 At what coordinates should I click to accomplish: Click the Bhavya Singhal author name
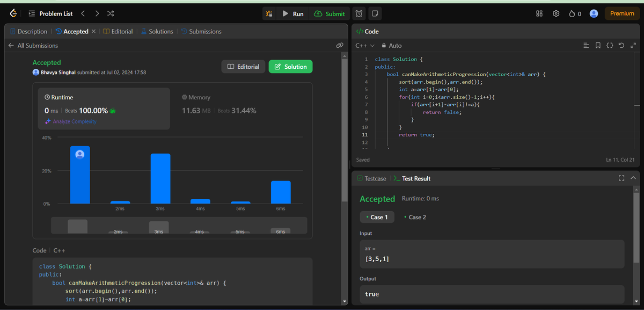pyautogui.click(x=58, y=72)
